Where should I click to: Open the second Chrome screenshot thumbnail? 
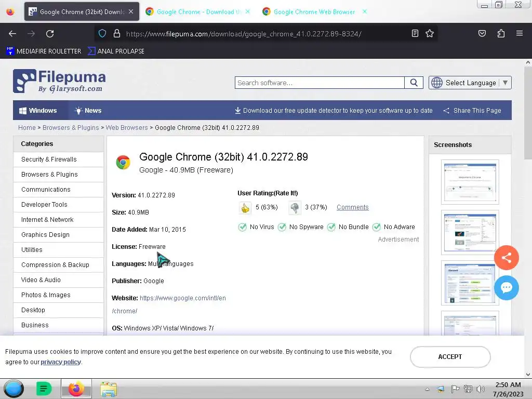(x=470, y=232)
